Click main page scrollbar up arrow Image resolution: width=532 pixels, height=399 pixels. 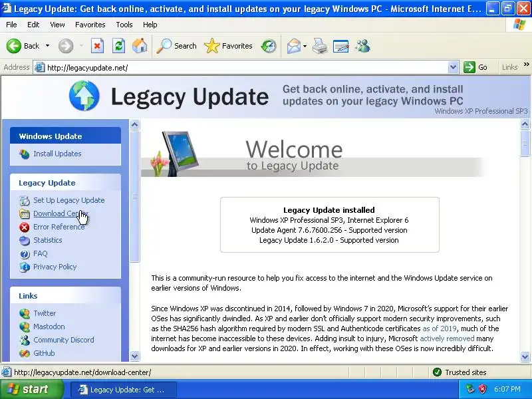click(x=525, y=124)
